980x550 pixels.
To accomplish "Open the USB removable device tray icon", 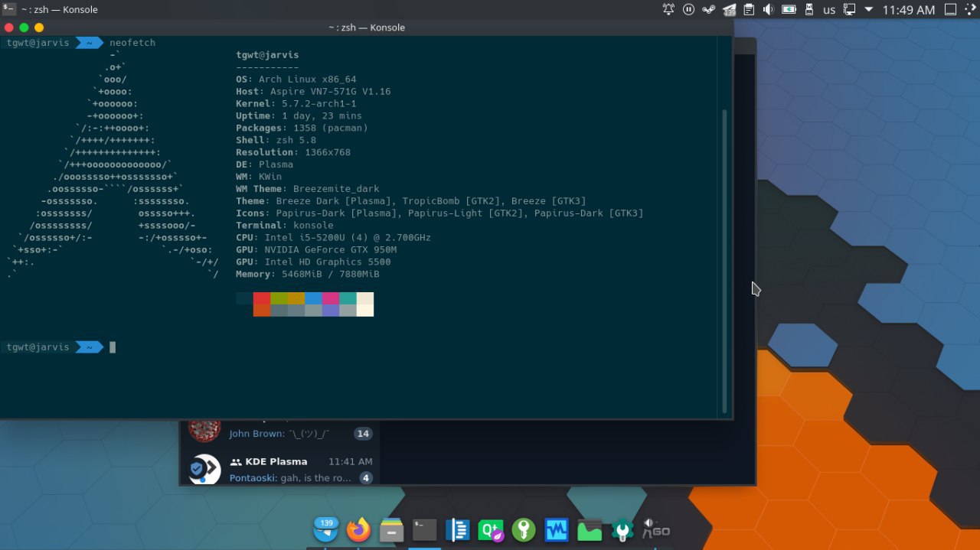I will click(x=808, y=10).
